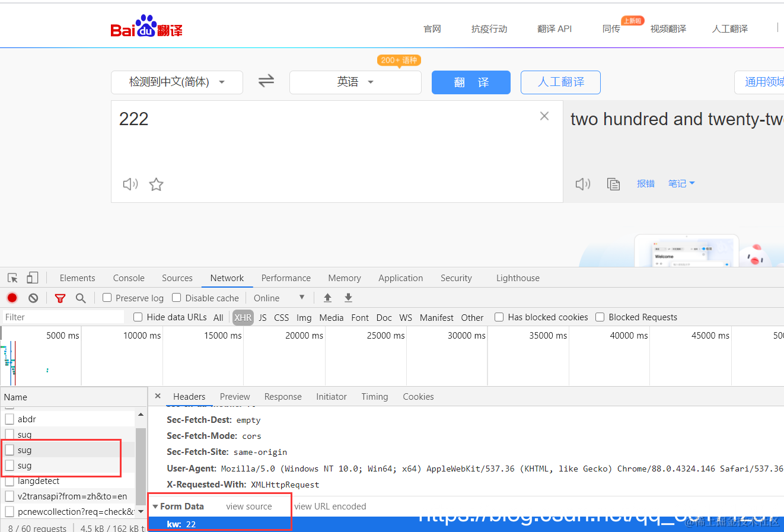This screenshot has width=784, height=532.
Task: Switch to the Elements tab
Action: pos(77,278)
